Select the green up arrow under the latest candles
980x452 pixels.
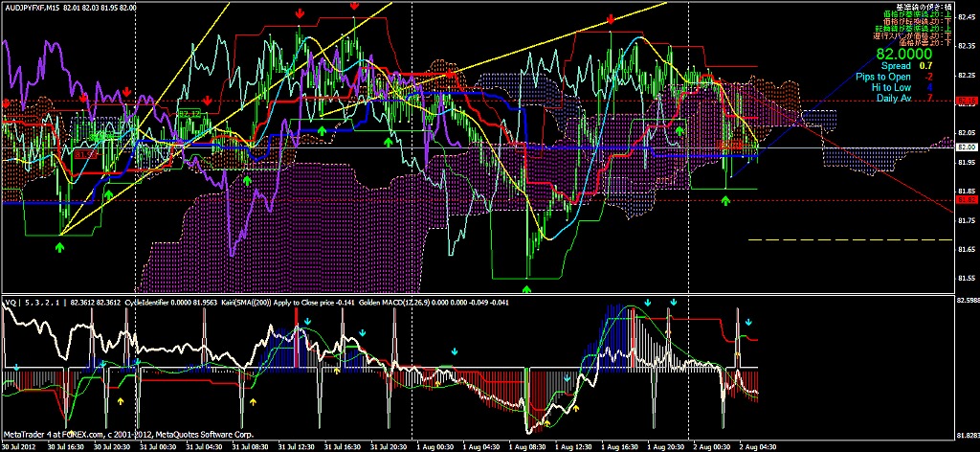tap(725, 200)
